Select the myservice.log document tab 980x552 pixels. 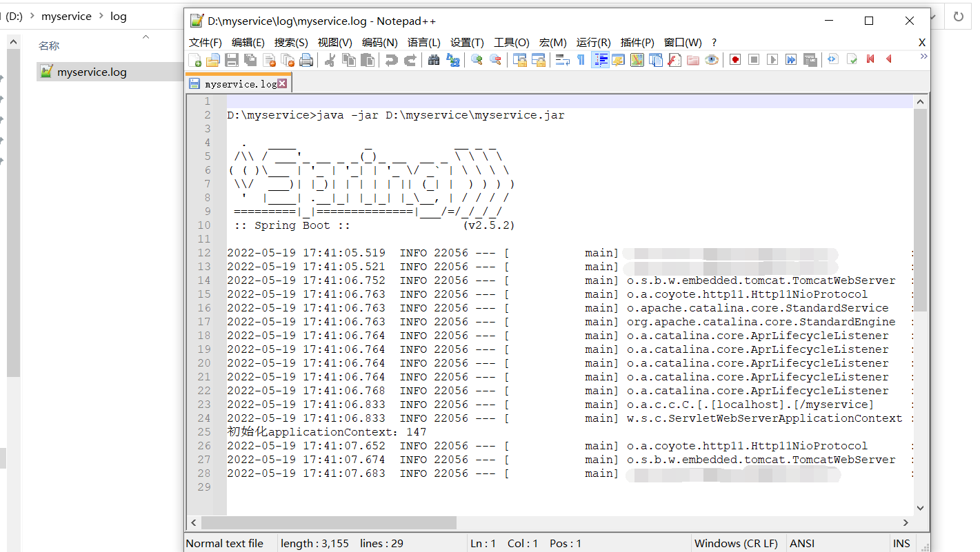[239, 83]
